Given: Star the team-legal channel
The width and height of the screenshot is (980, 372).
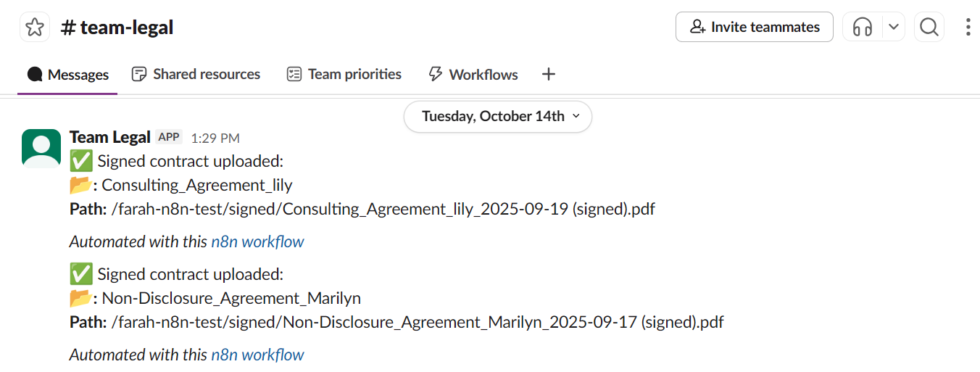Looking at the screenshot, I should pos(34,28).
